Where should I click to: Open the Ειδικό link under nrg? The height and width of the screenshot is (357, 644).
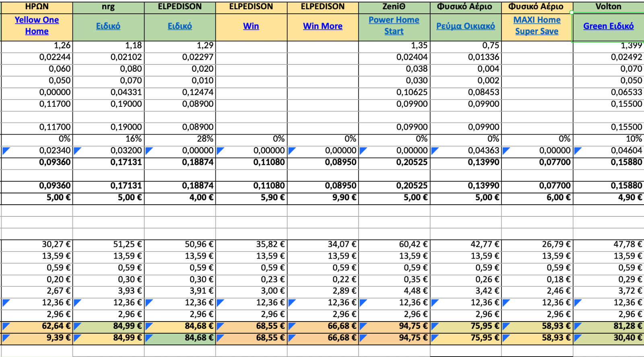[x=108, y=26]
